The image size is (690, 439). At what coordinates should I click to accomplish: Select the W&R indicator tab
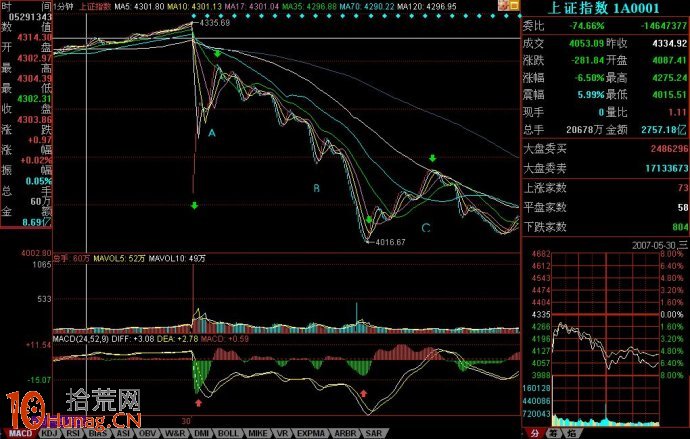(x=175, y=434)
